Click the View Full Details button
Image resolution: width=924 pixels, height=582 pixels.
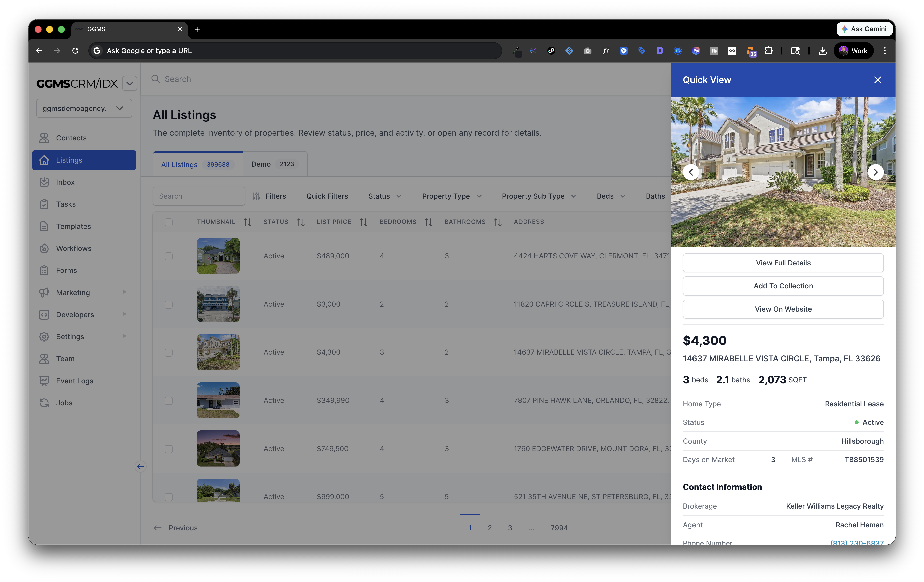pos(783,263)
